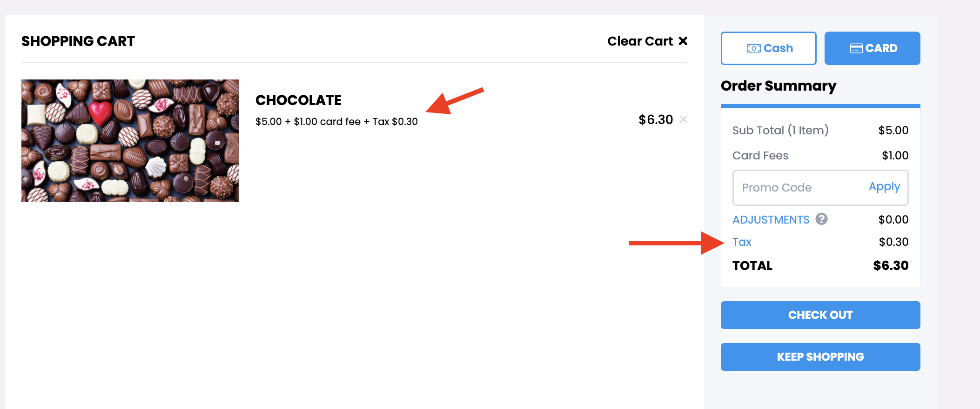The image size is (980, 409).
Task: Click the cash banknote icon
Action: tap(753, 48)
